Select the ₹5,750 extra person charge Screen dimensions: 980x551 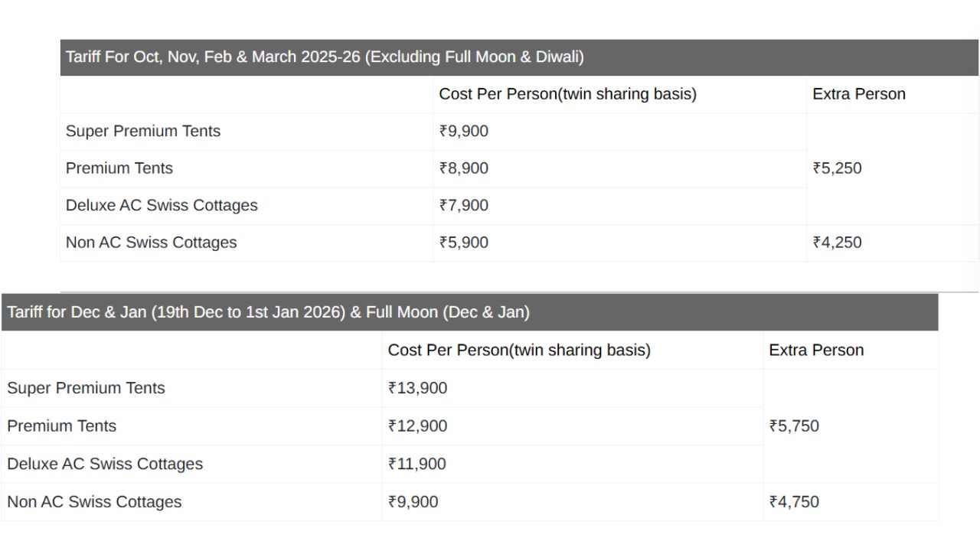pyautogui.click(x=794, y=426)
